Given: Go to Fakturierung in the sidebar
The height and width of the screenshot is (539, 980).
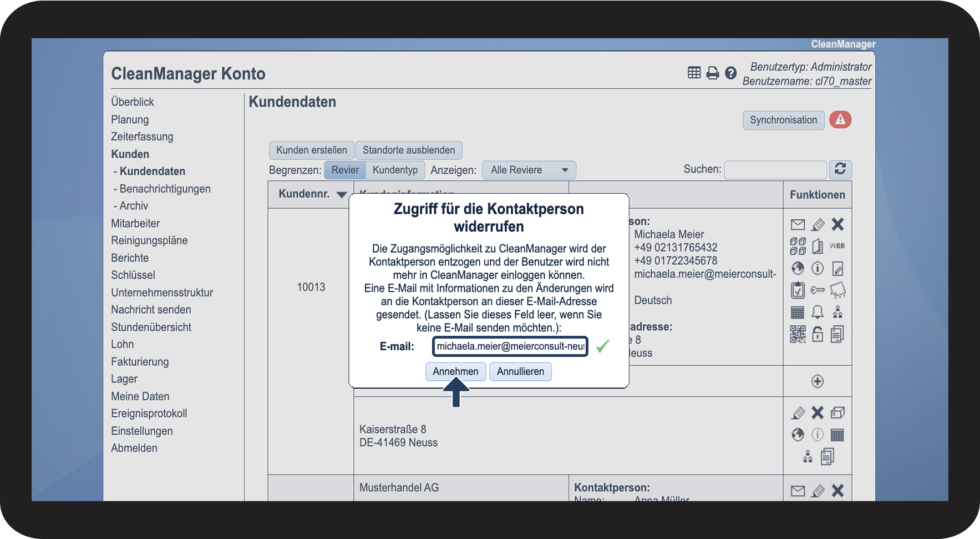Looking at the screenshot, I should tap(140, 362).
